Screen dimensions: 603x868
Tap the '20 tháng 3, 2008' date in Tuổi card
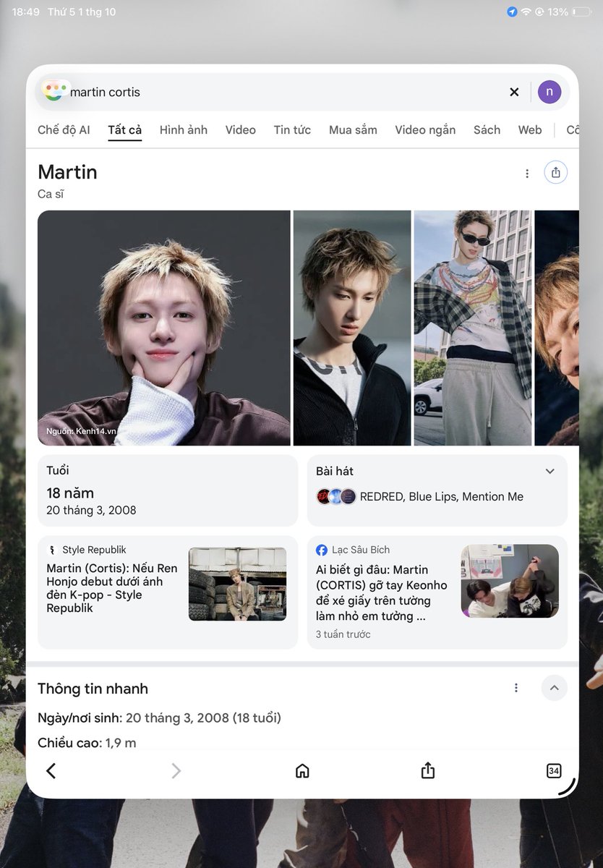coord(91,511)
